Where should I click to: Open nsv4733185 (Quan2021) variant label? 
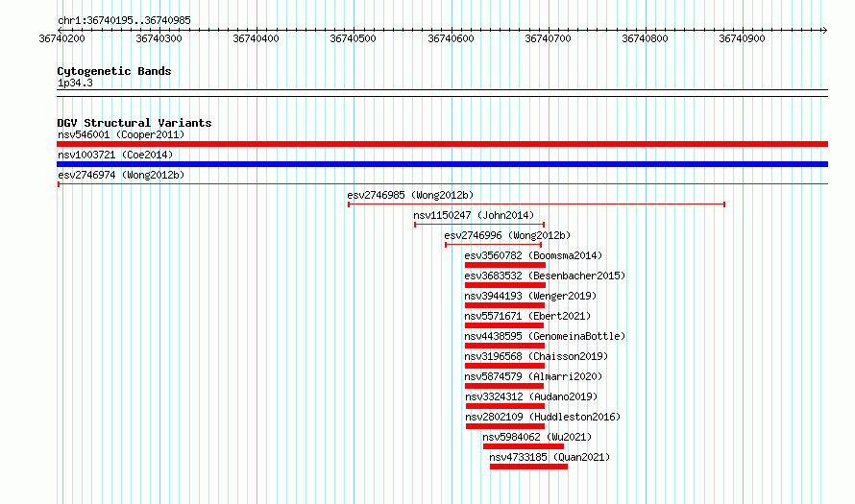point(550,457)
